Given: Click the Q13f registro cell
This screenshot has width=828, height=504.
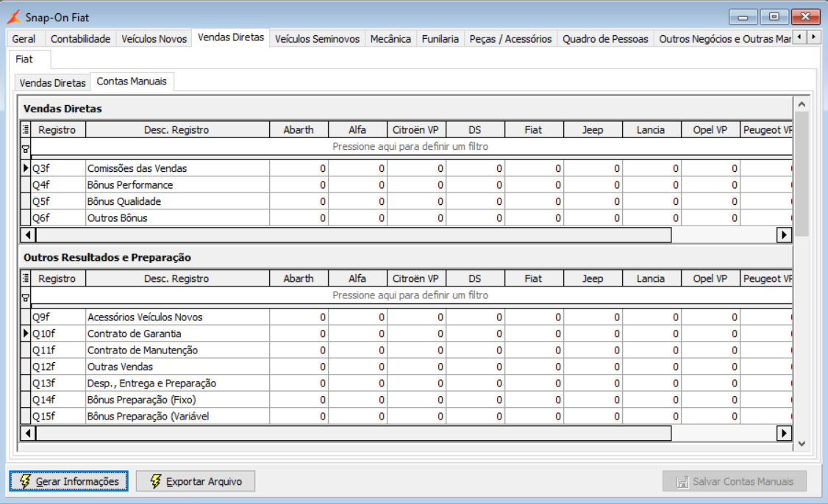Looking at the screenshot, I should (x=58, y=384).
